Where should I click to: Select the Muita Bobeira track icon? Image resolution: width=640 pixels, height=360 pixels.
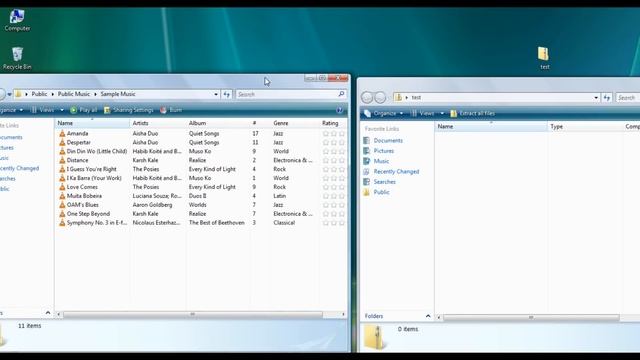(62, 196)
